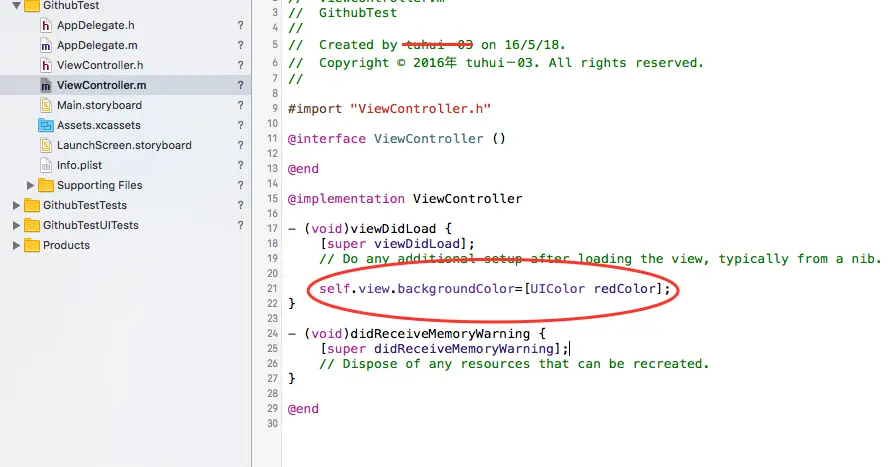The width and height of the screenshot is (892, 467).
Task: Click the Created by comment line
Action: point(427,45)
